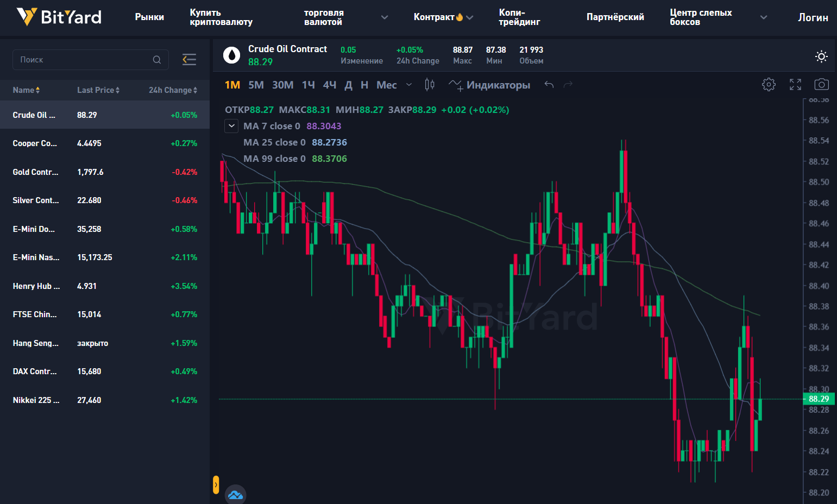The width and height of the screenshot is (837, 504).
Task: Undo last chart action
Action: [549, 85]
